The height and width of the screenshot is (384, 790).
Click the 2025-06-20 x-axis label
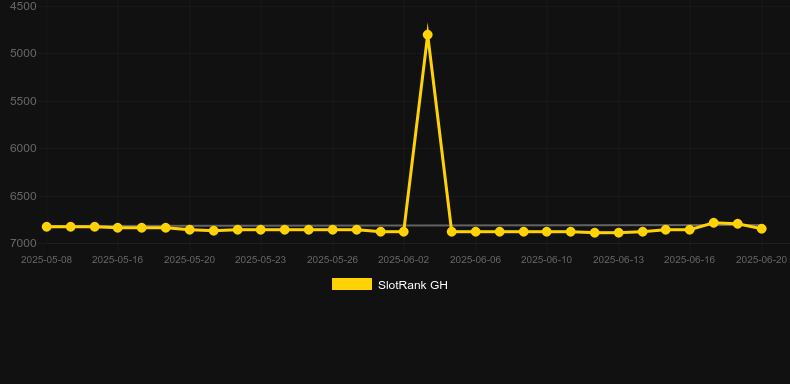761,260
